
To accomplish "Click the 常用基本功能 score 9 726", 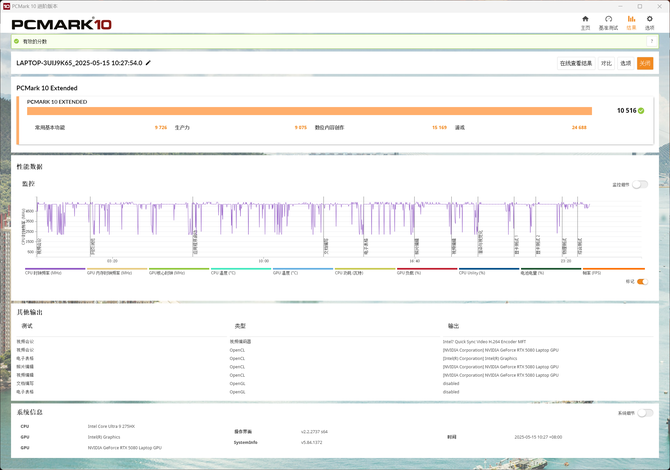I will tap(161, 127).
